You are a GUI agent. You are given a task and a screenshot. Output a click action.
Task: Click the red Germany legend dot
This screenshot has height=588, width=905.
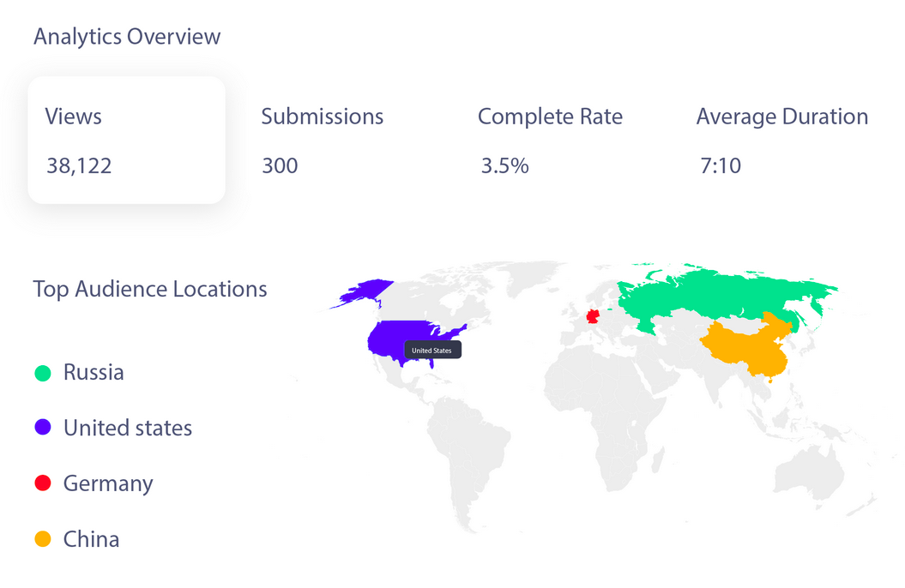click(x=42, y=483)
